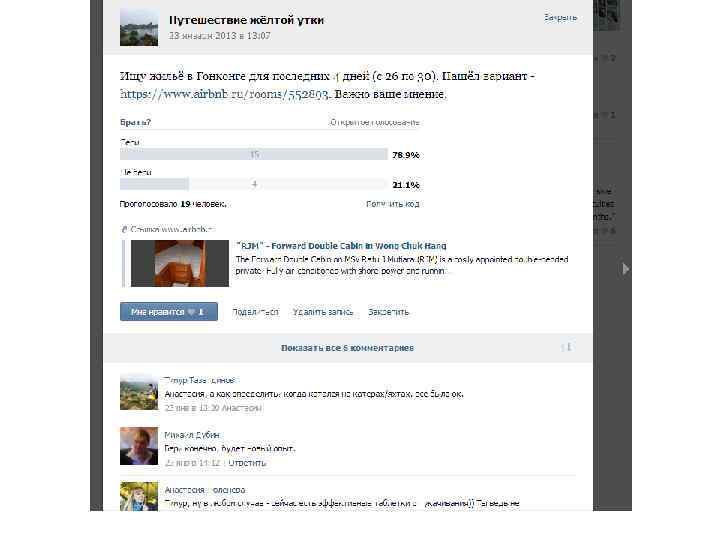The height and width of the screenshot is (540, 720).
Task: Click the link icon beside the airbnb source
Action: point(124,229)
